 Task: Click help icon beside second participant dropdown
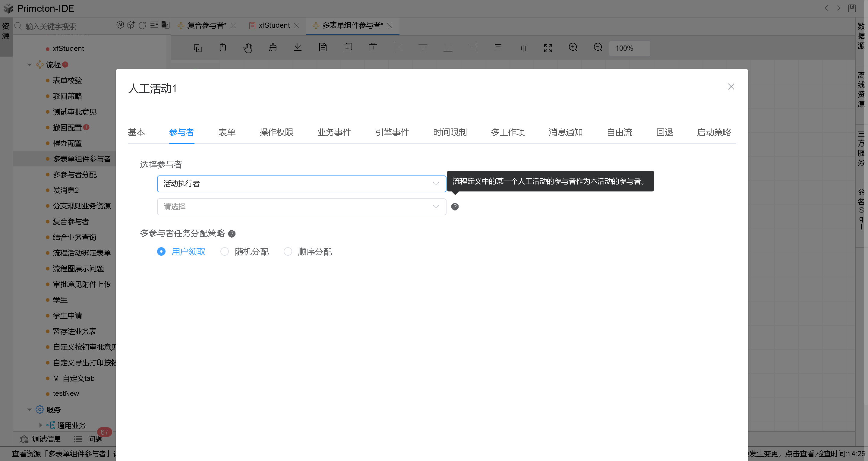click(455, 207)
